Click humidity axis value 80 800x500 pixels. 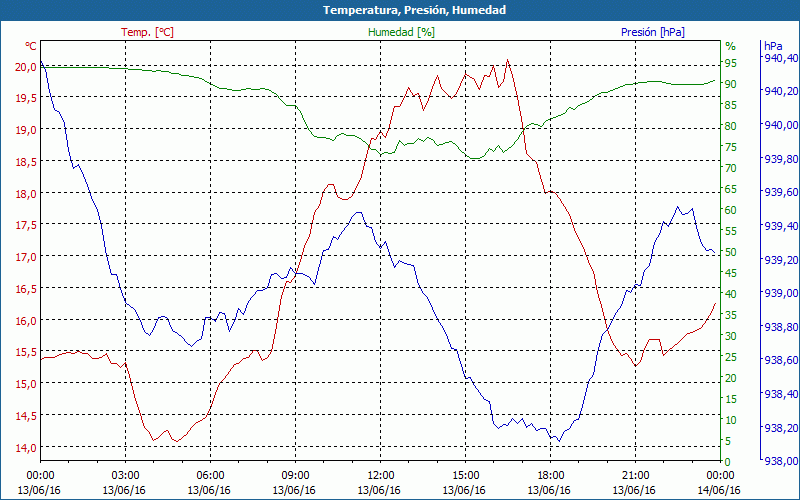(731, 126)
